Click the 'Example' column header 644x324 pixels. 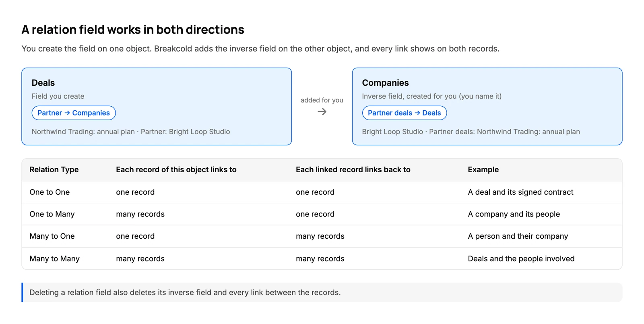(x=483, y=170)
